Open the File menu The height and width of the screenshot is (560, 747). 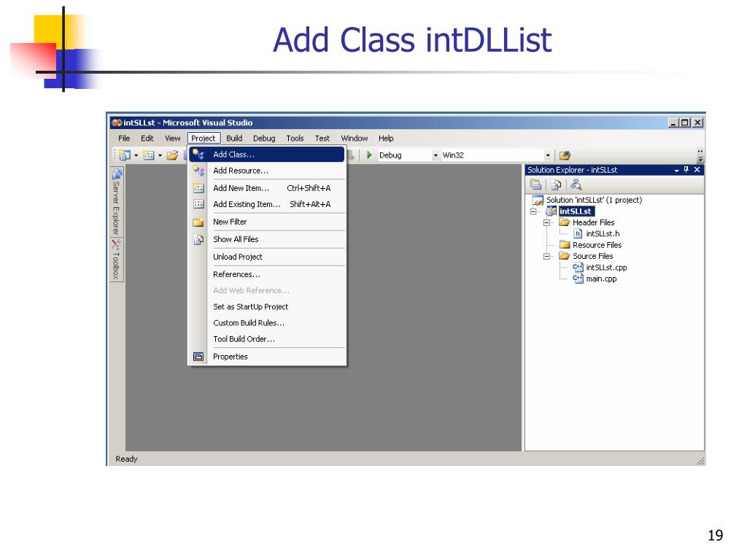[124, 138]
